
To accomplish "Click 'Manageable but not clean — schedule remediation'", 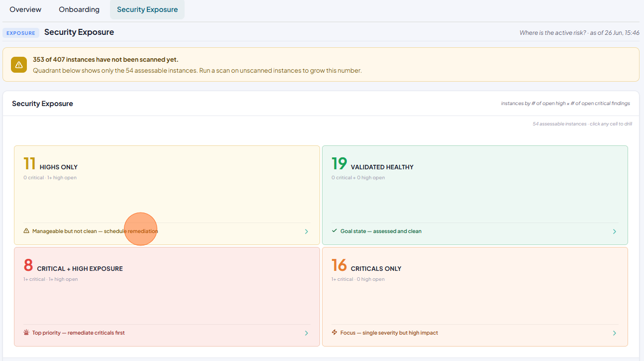I will pyautogui.click(x=95, y=231).
